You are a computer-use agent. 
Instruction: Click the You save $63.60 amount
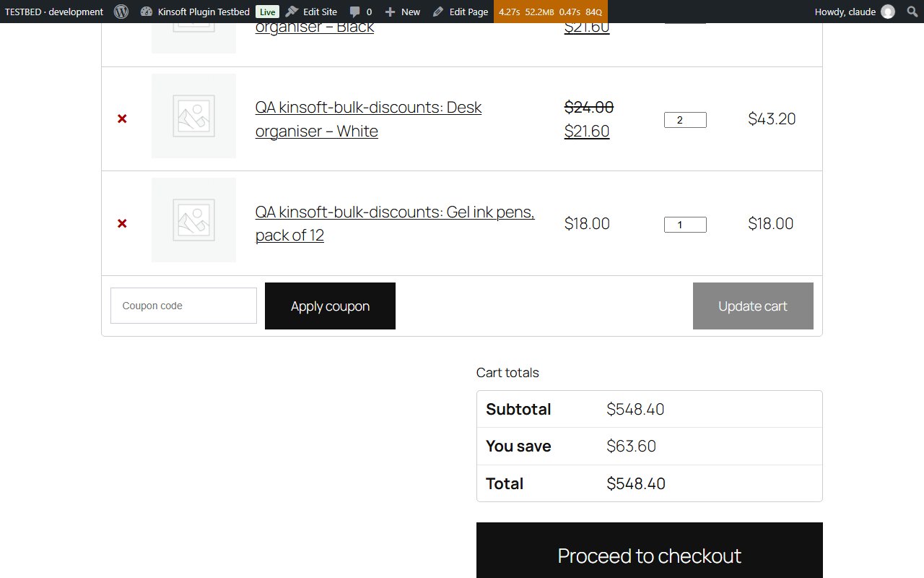pos(632,446)
